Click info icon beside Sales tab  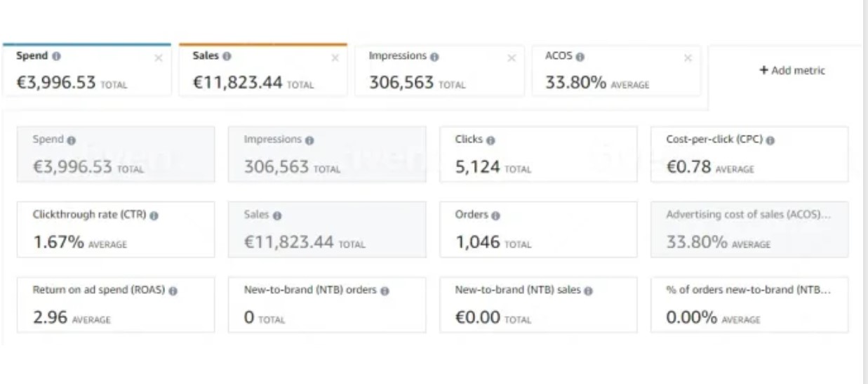[227, 56]
